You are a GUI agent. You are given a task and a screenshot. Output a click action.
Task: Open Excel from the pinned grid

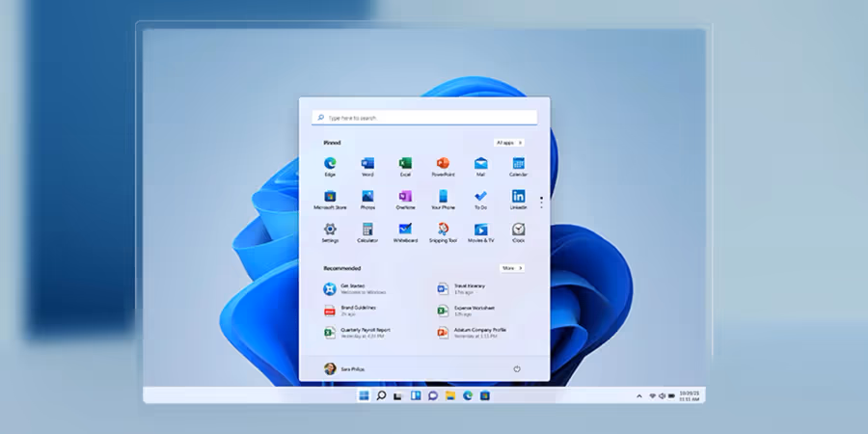click(x=405, y=166)
